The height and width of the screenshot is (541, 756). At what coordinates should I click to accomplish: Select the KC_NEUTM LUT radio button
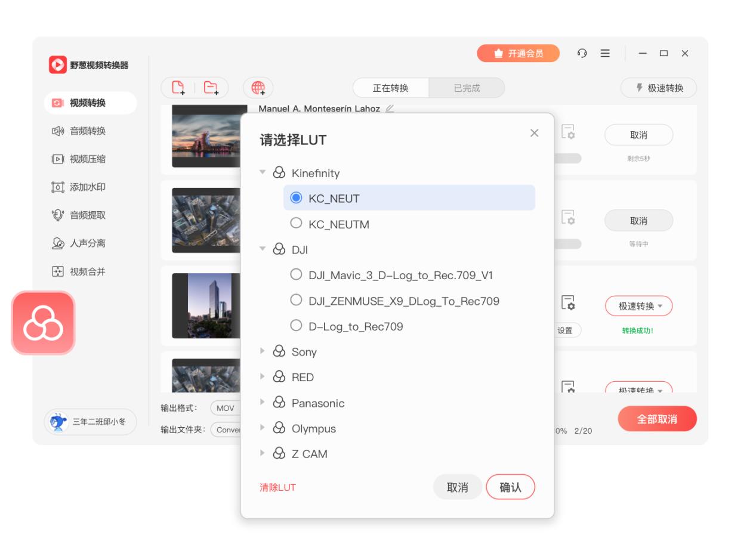click(x=297, y=224)
